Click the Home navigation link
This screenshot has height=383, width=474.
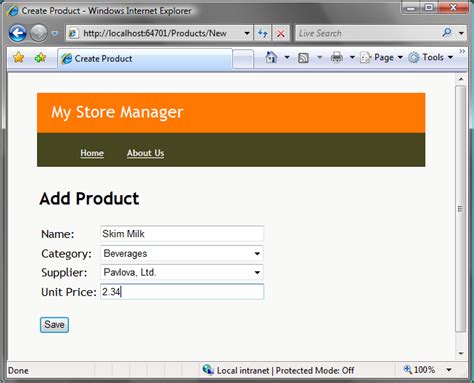click(92, 153)
